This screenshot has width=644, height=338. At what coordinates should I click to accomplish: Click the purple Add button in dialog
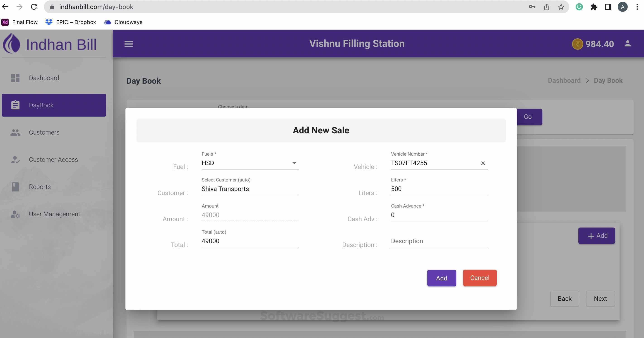[442, 278]
